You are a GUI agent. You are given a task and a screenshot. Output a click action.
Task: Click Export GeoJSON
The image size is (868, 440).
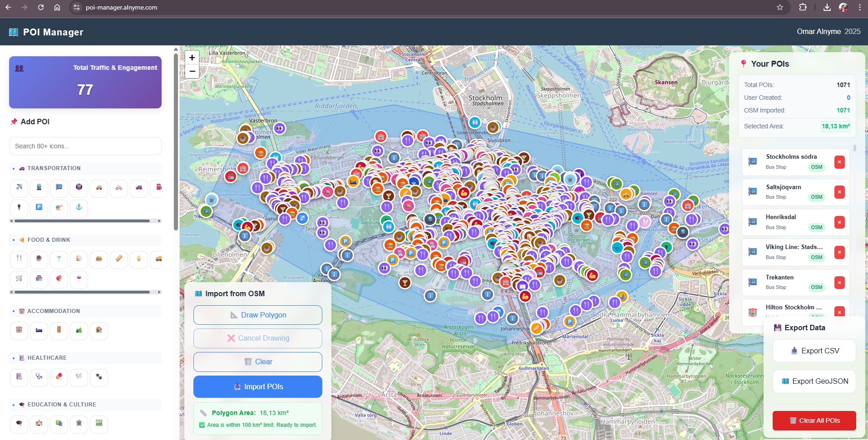click(814, 381)
